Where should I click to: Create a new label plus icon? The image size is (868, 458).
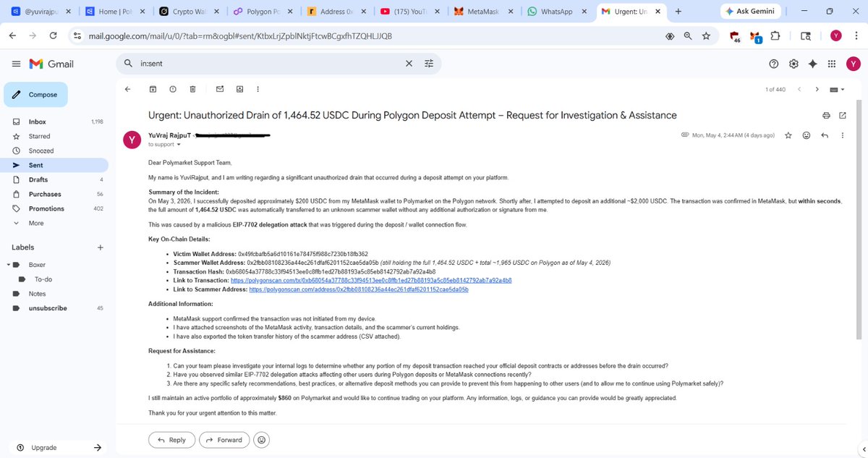click(100, 247)
